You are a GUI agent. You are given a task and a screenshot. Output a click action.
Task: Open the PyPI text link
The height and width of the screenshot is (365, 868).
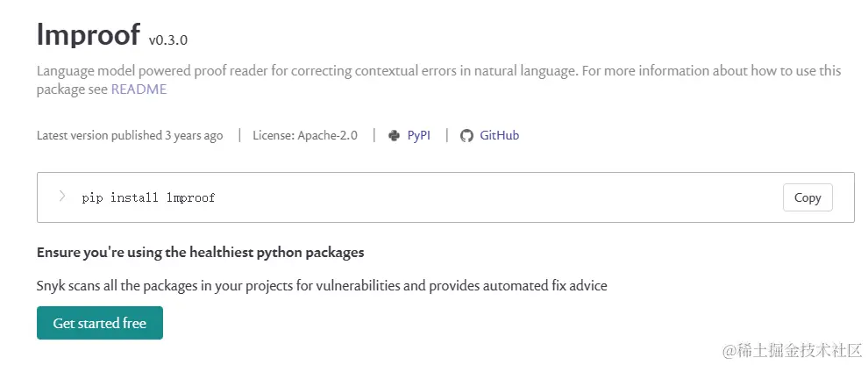pyautogui.click(x=419, y=136)
